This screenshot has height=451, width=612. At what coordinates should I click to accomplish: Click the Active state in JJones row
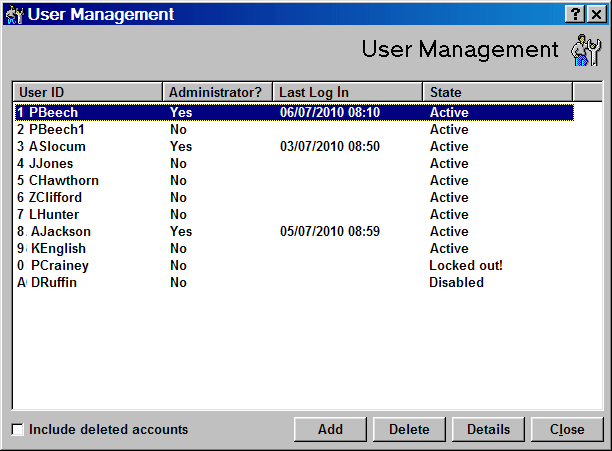point(449,163)
